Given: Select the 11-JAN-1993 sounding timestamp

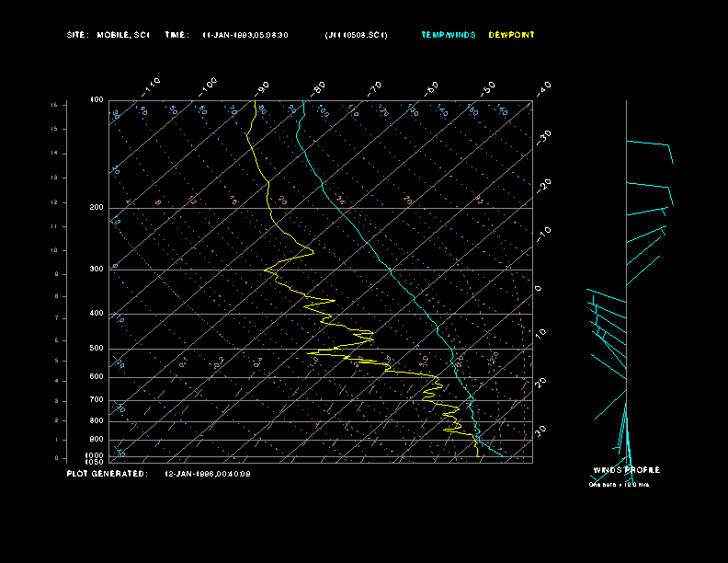Looking at the screenshot, I should click(x=245, y=35).
